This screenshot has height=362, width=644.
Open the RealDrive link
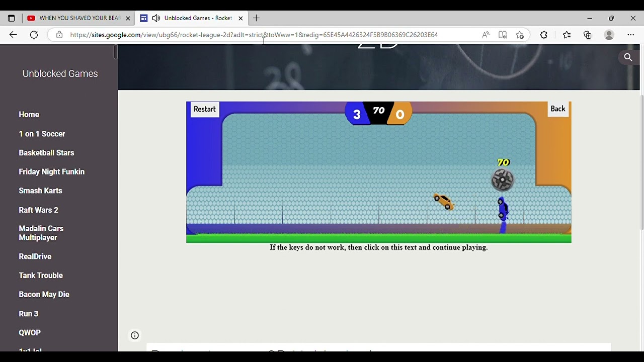click(x=35, y=256)
